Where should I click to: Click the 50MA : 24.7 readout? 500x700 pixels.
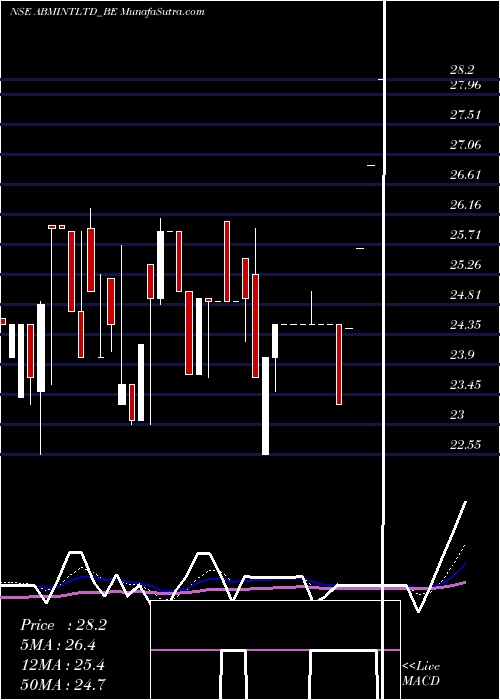pos(63,685)
